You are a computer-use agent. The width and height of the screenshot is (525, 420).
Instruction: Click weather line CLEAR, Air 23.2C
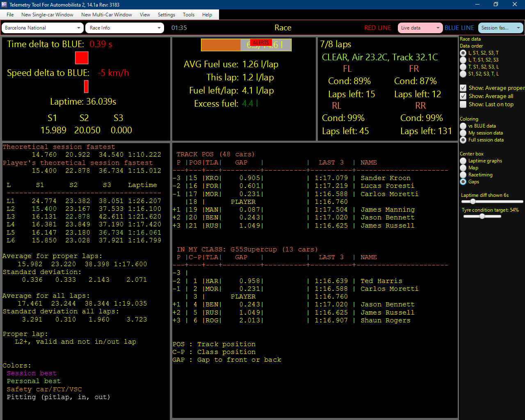click(x=380, y=57)
